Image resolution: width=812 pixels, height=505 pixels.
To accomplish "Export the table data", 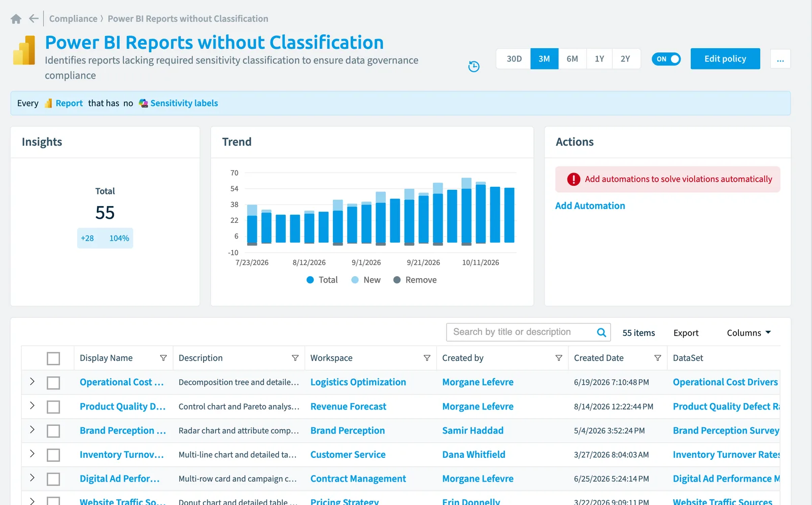I will (x=686, y=333).
